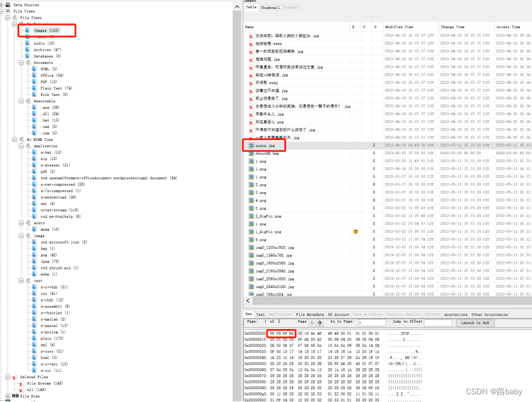The height and width of the screenshot is (402, 532).
Task: Select the png (42) MIME node
Action: coord(49,255)
